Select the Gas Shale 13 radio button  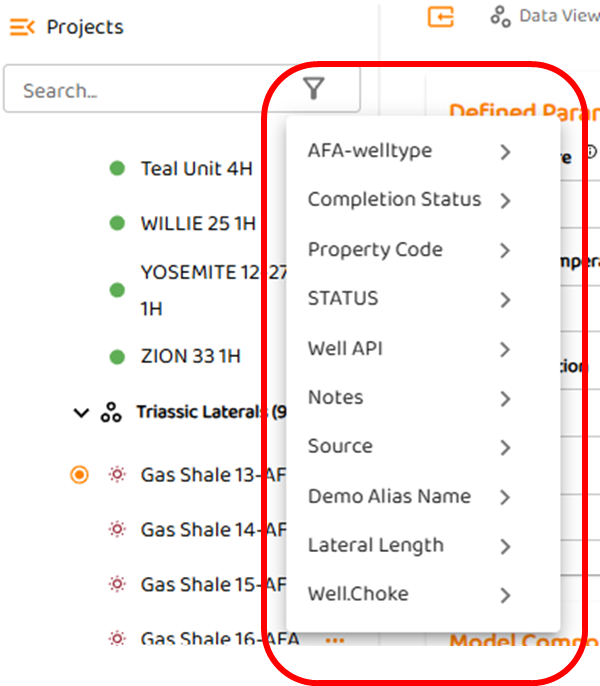click(80, 475)
